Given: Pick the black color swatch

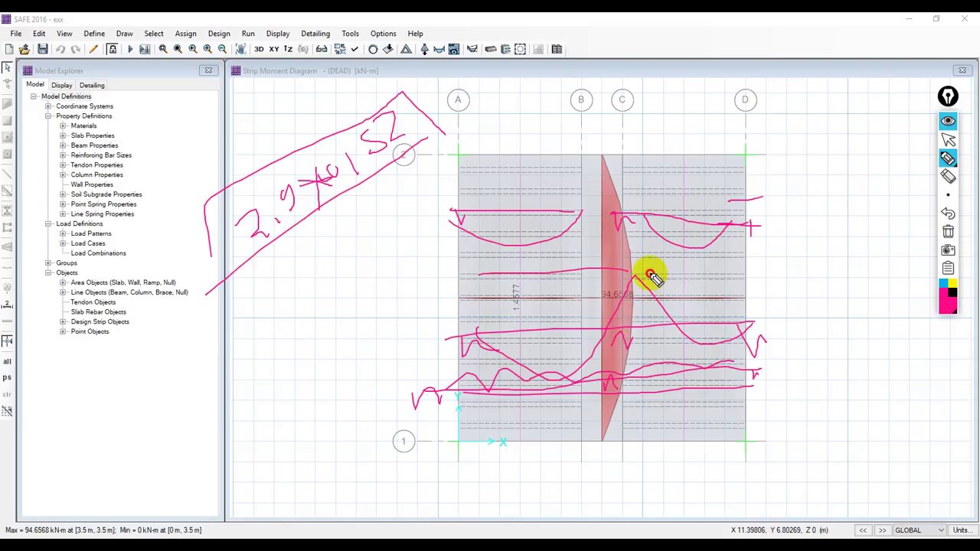Looking at the screenshot, I should click(952, 293).
